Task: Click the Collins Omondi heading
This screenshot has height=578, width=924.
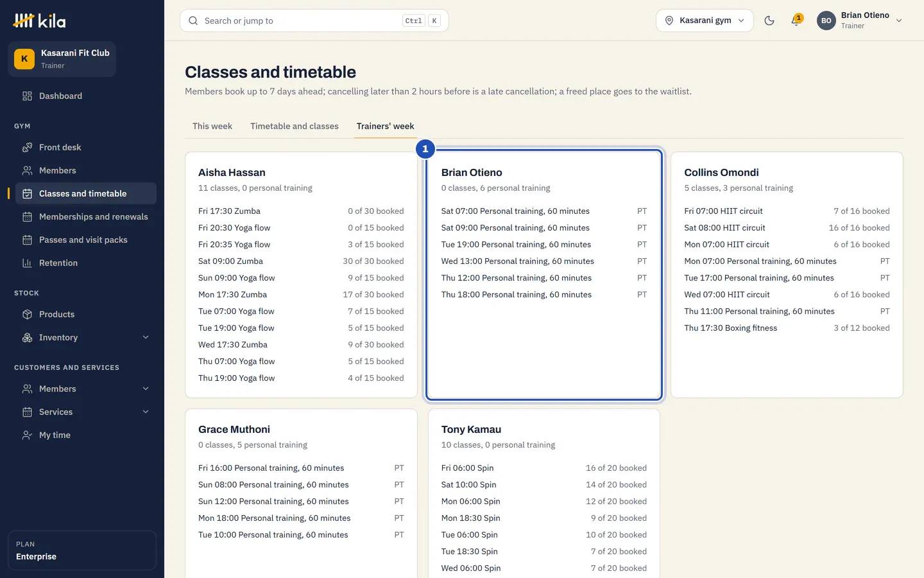Action: 721,172
